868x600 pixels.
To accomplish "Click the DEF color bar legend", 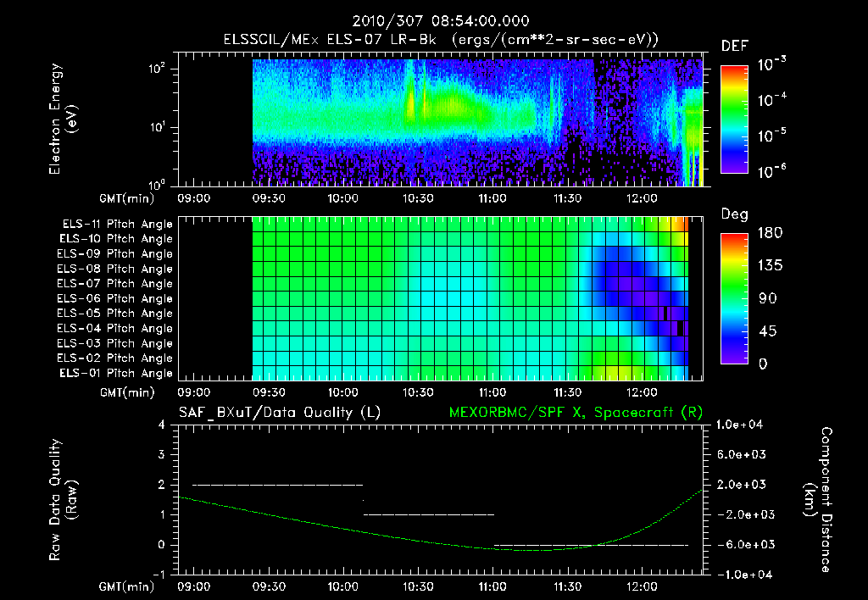I will [734, 119].
